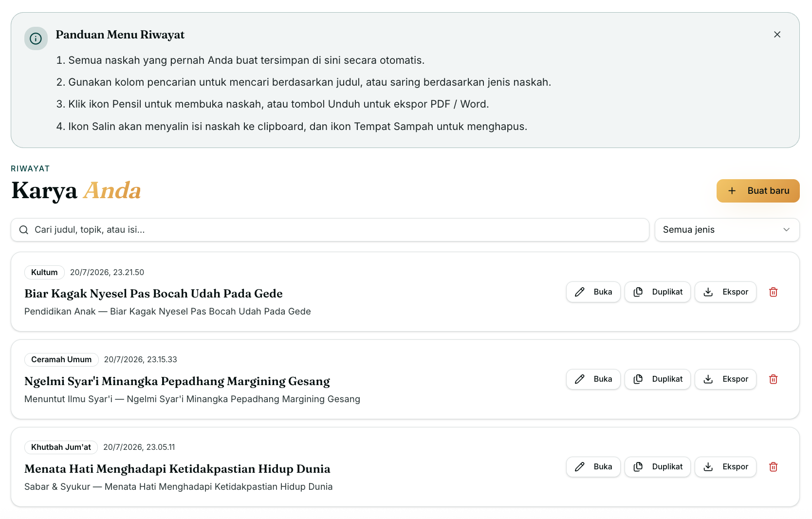
Task: Export the Biar Kagak Nyesel script
Action: [x=725, y=292]
